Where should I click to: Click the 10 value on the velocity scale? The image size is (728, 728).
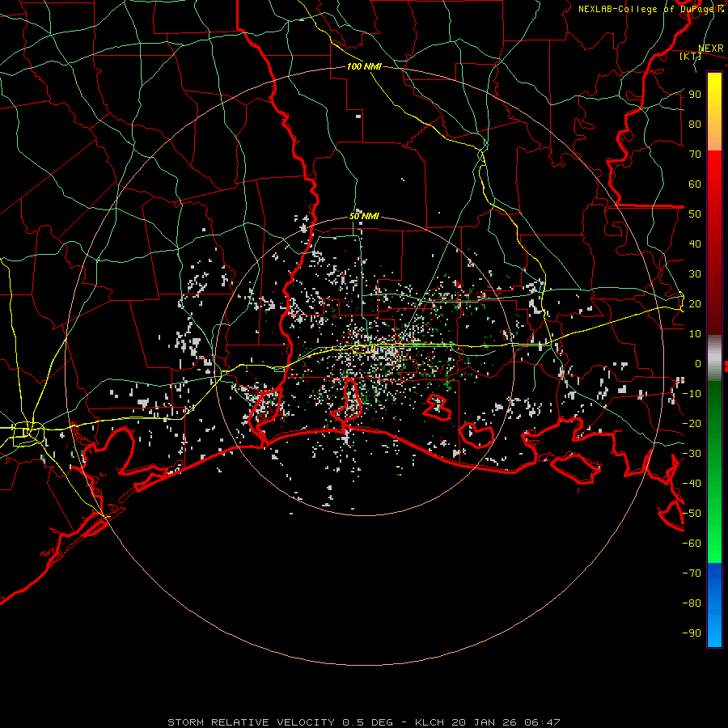695,334
